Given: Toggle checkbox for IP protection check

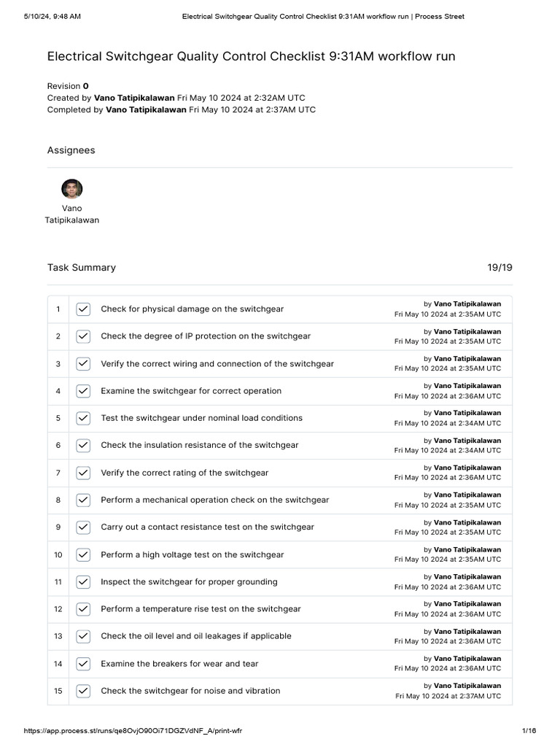Looking at the screenshot, I should point(83,336).
